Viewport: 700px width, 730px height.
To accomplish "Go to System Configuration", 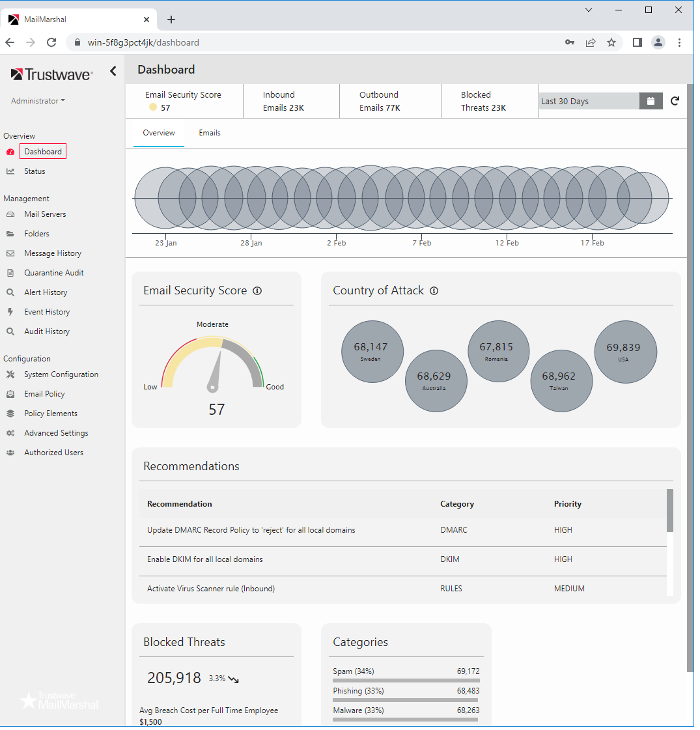I will tap(61, 374).
